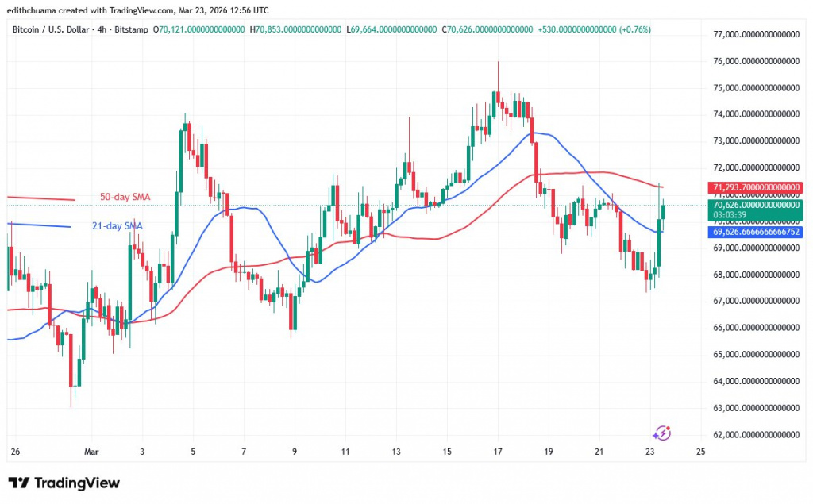
Task: Open the 4h timeframe selector
Action: (x=102, y=29)
